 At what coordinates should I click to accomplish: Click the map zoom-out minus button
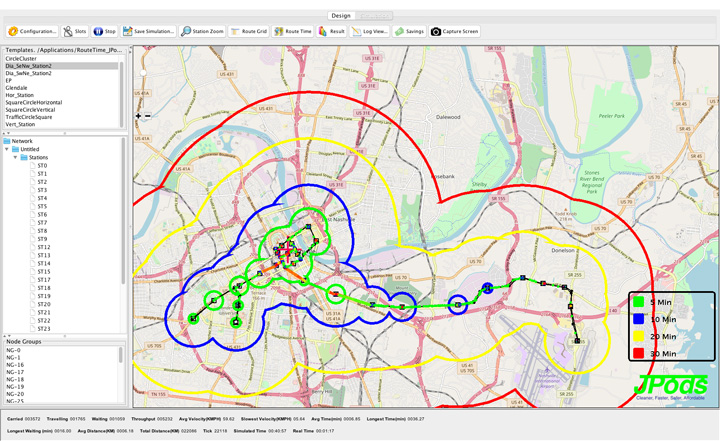click(148, 116)
